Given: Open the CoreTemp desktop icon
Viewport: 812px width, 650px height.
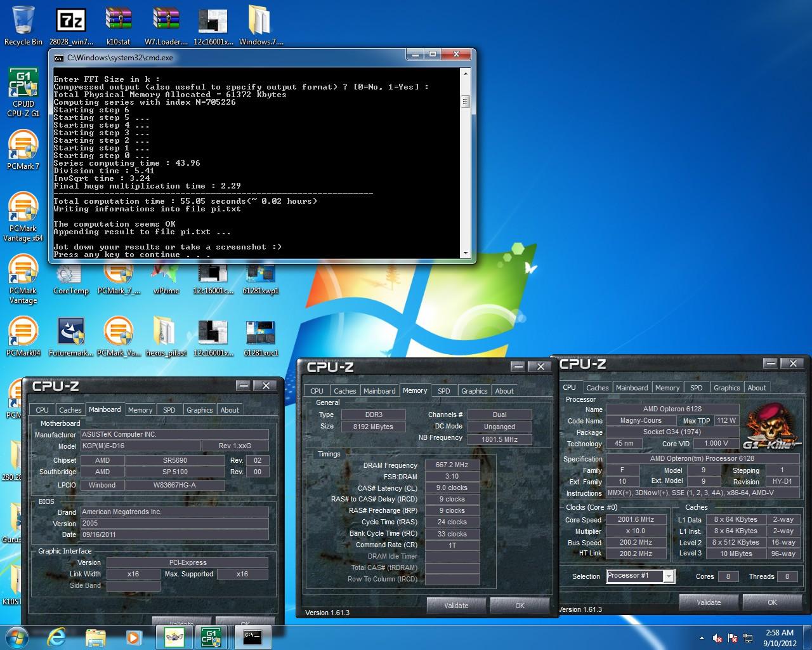Looking at the screenshot, I should tap(71, 279).
